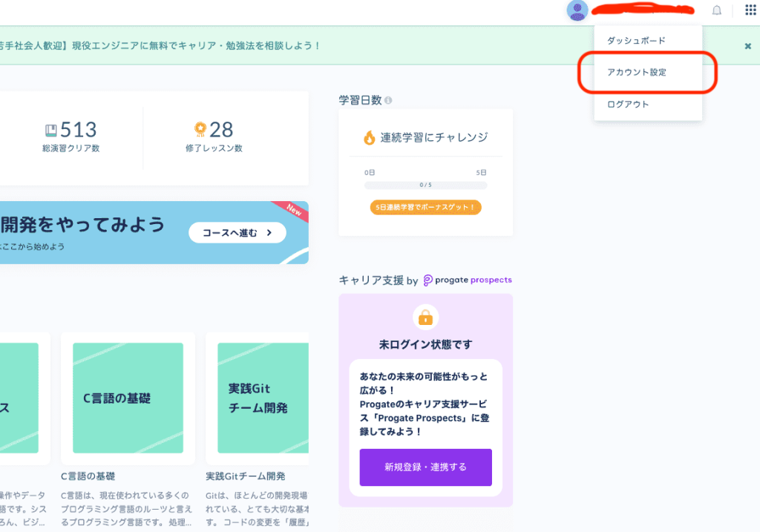Click the 0/5 streak progress bar
The image size is (760, 532).
click(x=425, y=185)
